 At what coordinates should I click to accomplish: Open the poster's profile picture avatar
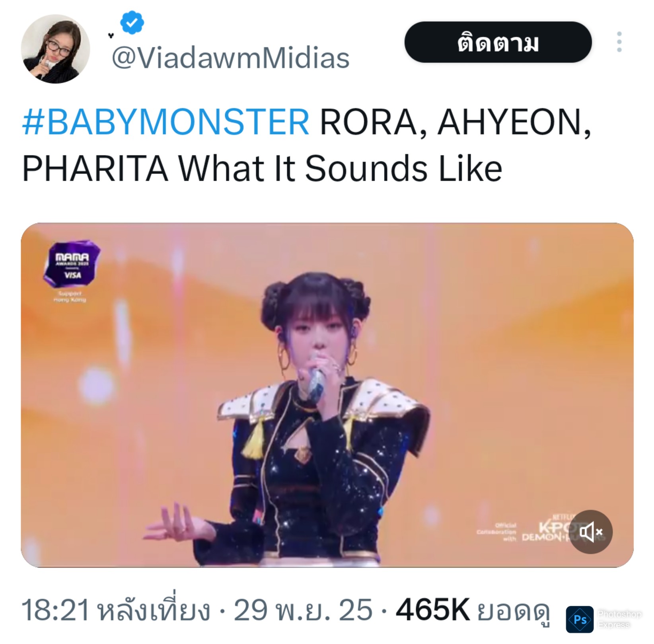point(55,49)
